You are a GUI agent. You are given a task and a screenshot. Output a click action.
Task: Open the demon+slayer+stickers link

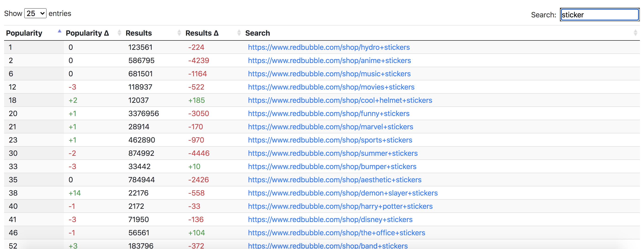343,193
